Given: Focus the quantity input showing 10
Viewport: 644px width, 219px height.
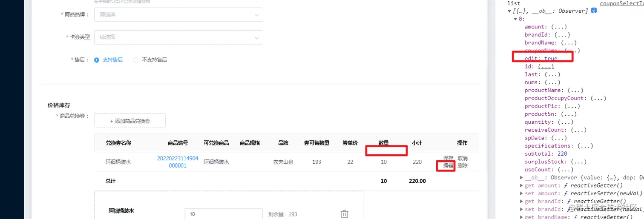Looking at the screenshot, I should click(x=223, y=214).
